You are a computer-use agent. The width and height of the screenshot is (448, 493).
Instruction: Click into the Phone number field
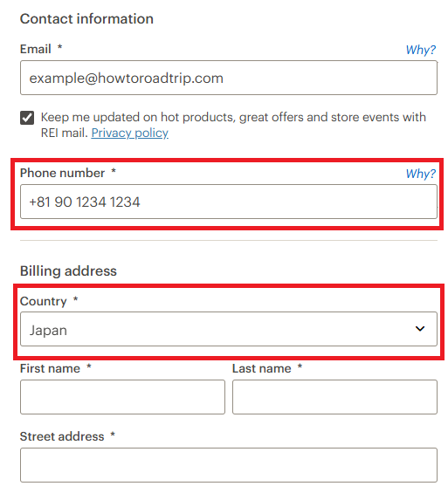pos(229,202)
